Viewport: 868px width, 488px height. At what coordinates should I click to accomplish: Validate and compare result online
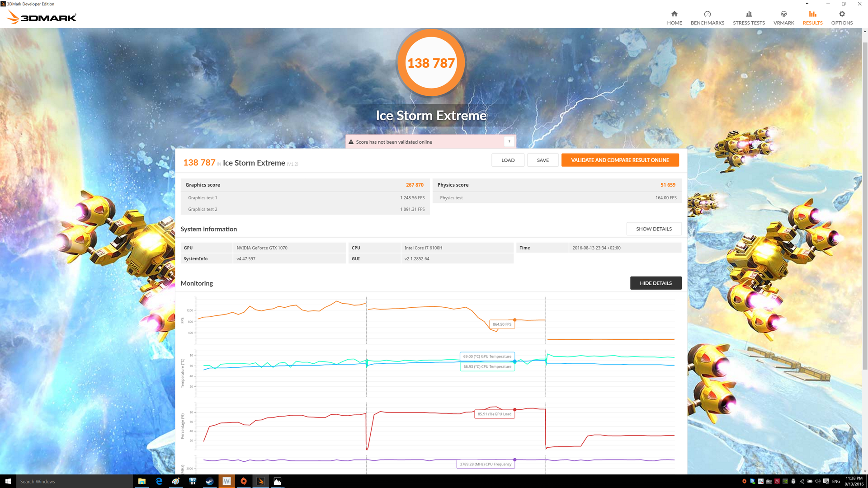coord(620,160)
